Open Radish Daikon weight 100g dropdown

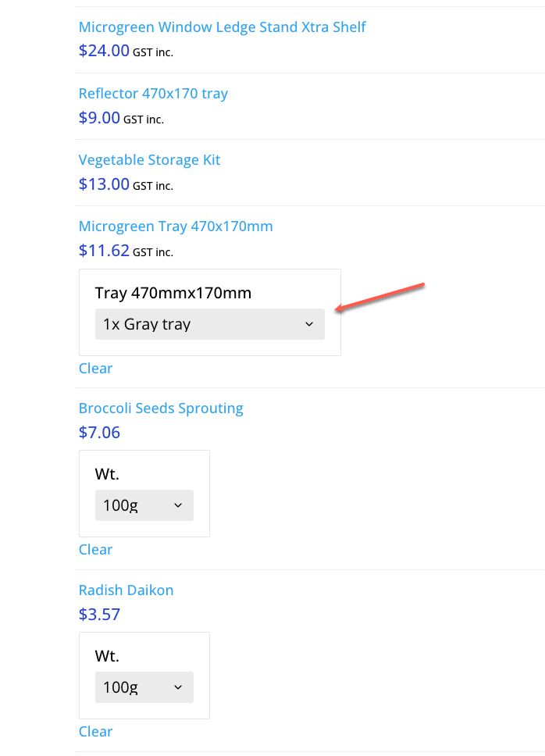click(144, 687)
